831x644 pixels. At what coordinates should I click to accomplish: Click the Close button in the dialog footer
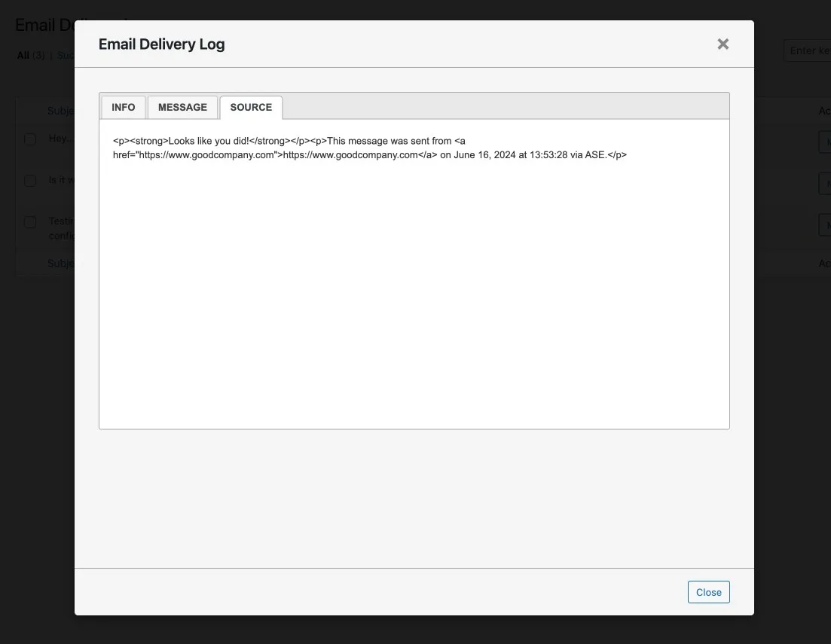point(709,592)
